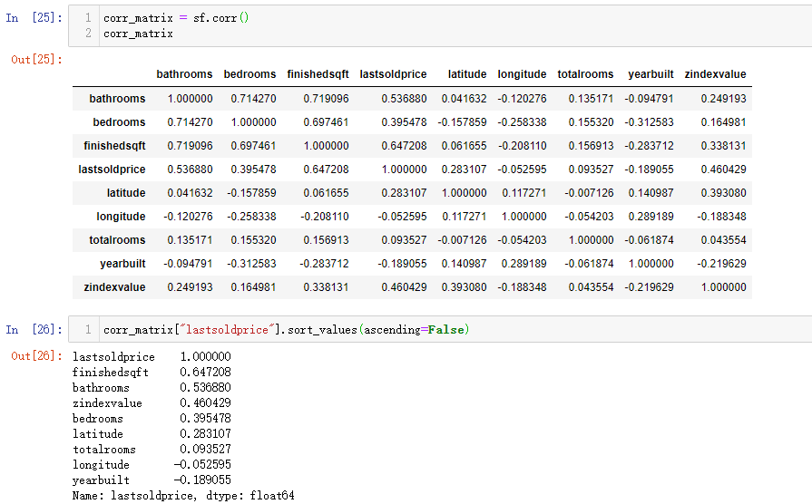
Task: Click finishedsqft in sorted output list
Action: pyautogui.click(x=111, y=372)
